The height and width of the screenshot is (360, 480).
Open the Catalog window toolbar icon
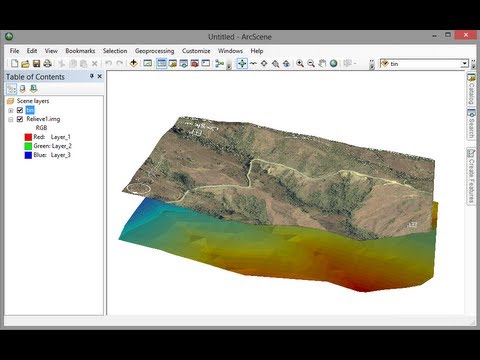click(x=173, y=63)
